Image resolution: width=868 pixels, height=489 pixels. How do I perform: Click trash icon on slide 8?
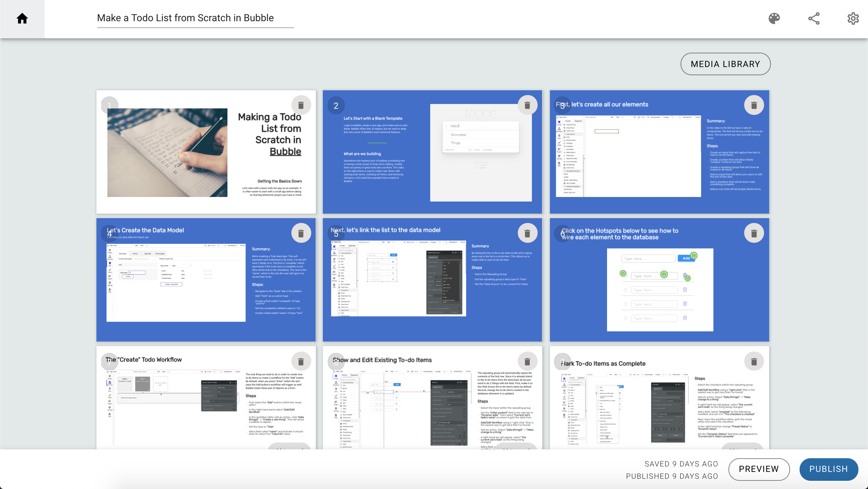tap(527, 361)
